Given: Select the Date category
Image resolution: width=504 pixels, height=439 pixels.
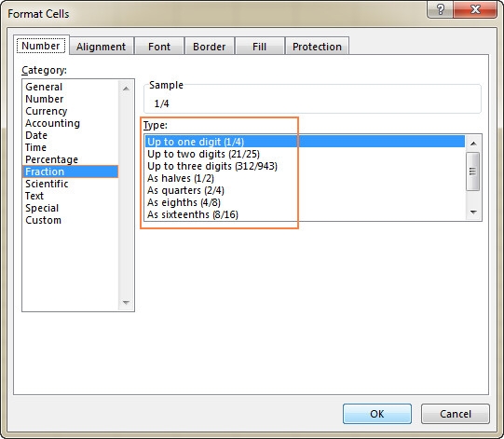Looking at the screenshot, I should [x=71, y=135].
